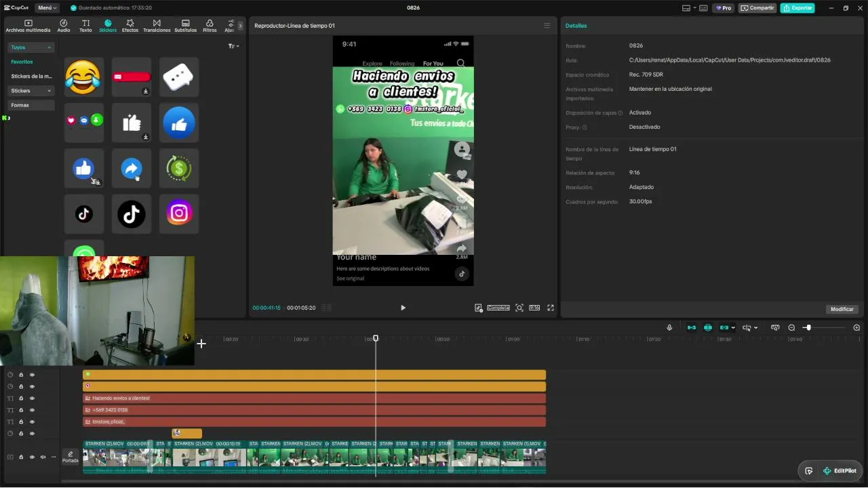Image resolution: width=868 pixels, height=488 pixels.
Task: Select the laughing-crying emoji sticker
Action: click(83, 77)
